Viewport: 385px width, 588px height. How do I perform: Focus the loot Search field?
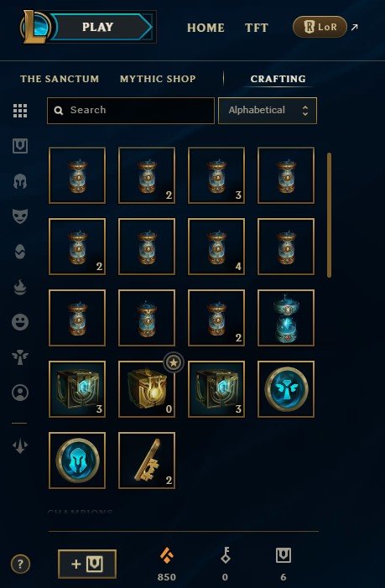(131, 111)
